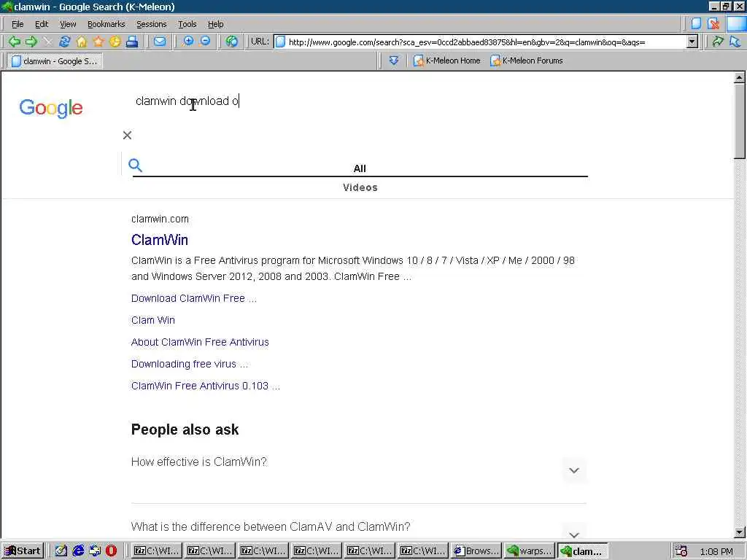Image resolution: width=747 pixels, height=560 pixels.
Task: Click the 1:08 PM taskbar clock
Action: 716,551
